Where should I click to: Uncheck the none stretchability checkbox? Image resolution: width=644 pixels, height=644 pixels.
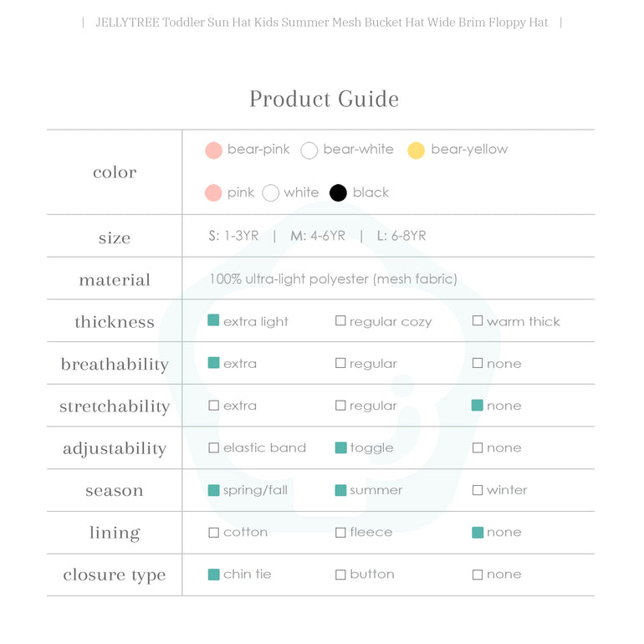coord(478,406)
